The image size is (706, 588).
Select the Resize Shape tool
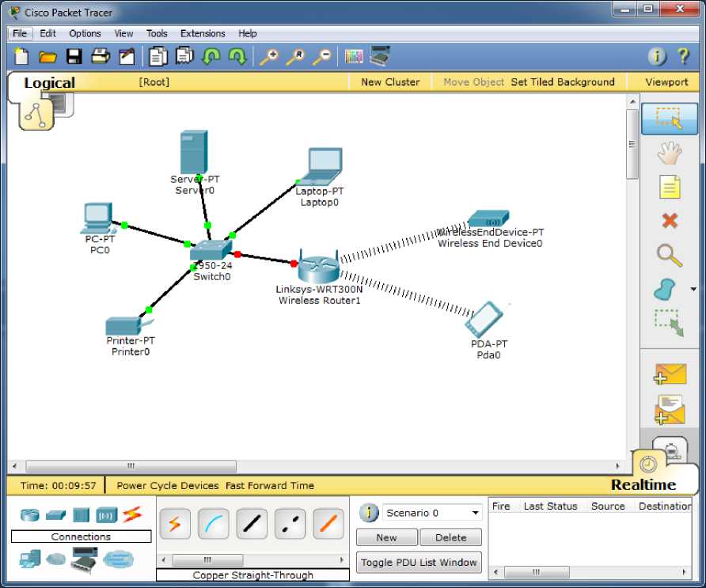[670, 322]
